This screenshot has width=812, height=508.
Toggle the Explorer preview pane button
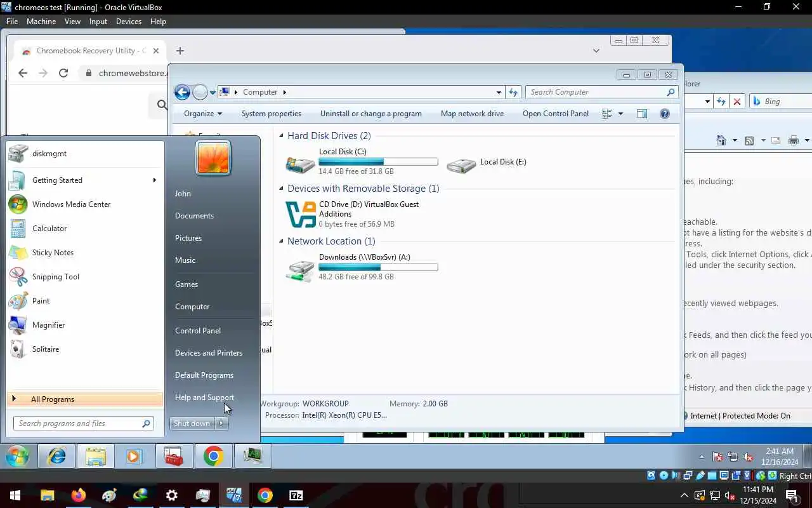coord(642,114)
